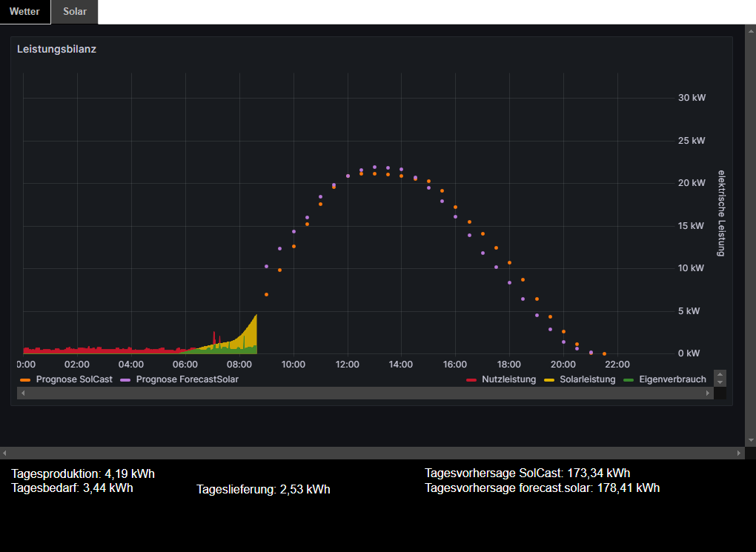Toggle Nutzleistung series in legend
The width and height of the screenshot is (756, 552).
tap(508, 379)
